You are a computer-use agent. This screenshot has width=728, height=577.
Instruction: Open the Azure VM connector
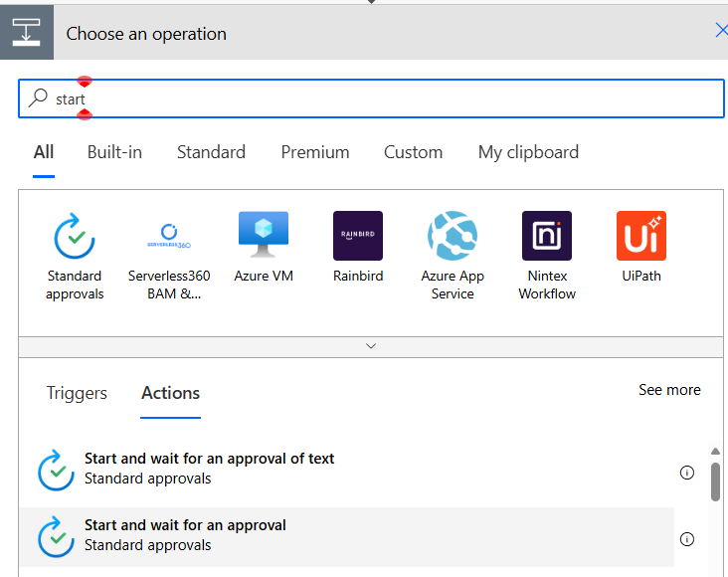click(264, 236)
